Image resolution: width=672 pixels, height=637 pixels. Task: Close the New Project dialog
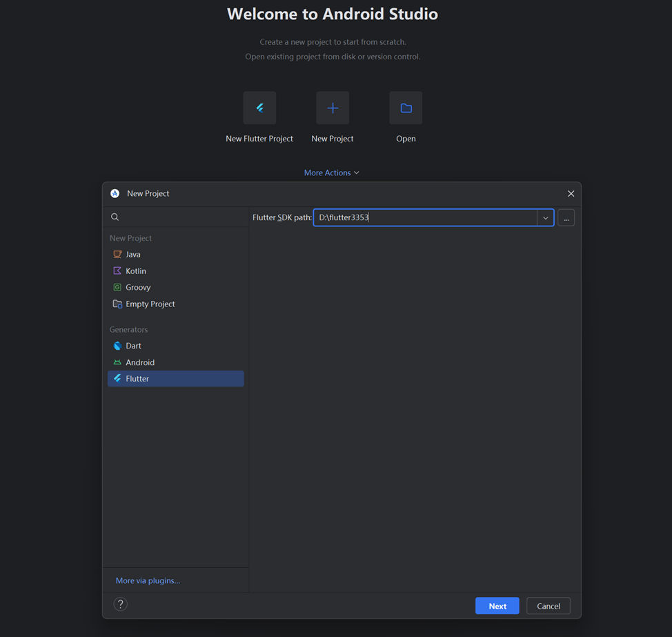[x=571, y=194]
